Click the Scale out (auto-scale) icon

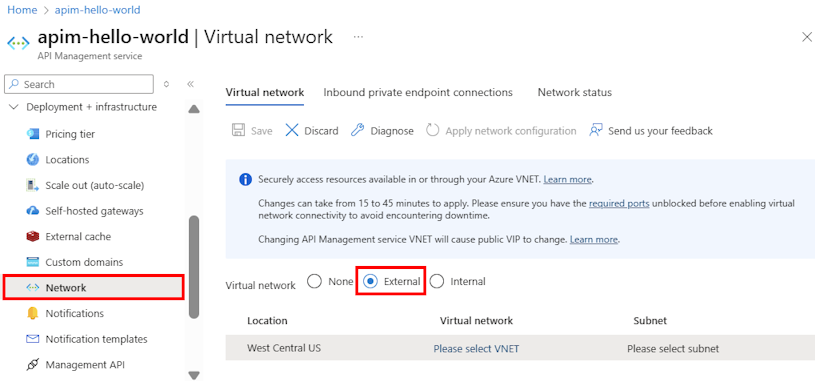(33, 185)
